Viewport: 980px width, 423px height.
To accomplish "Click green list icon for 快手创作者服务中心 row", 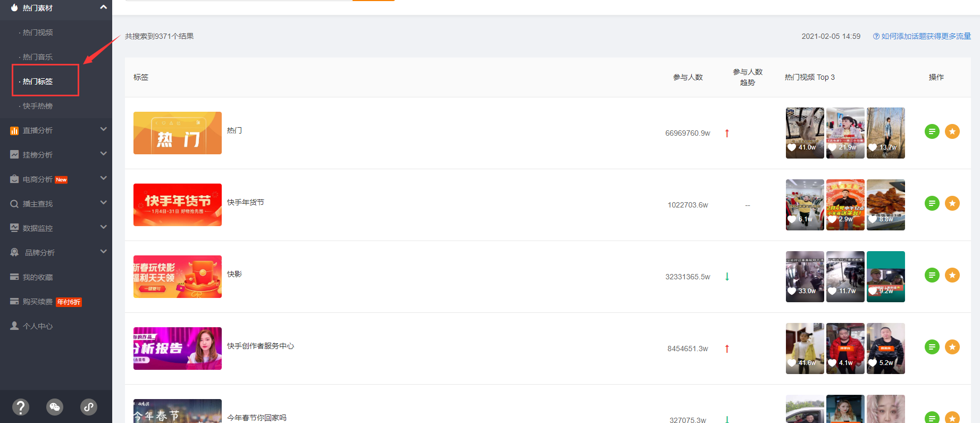I will point(932,347).
